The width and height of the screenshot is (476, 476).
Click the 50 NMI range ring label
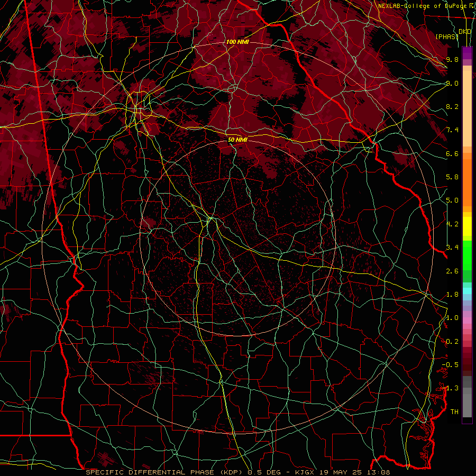pos(237,140)
